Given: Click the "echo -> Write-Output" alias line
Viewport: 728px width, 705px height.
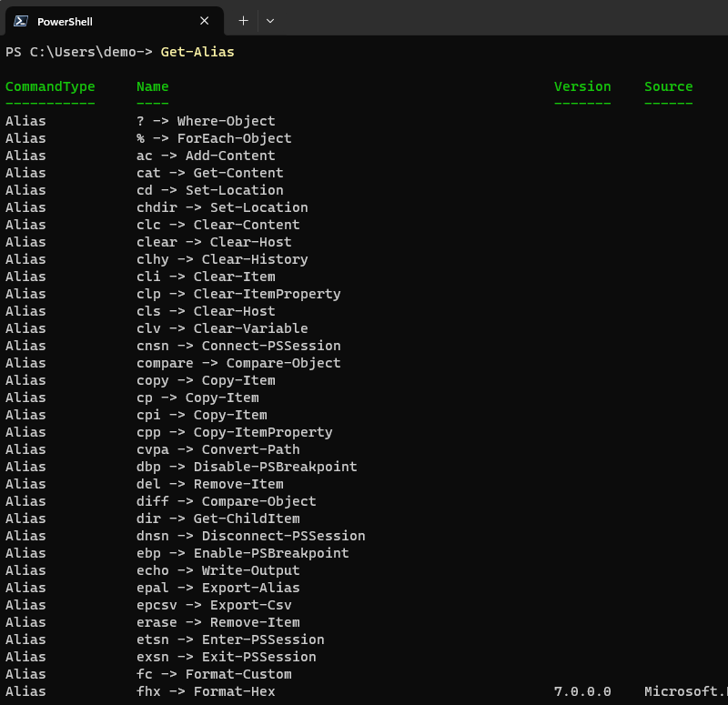Looking at the screenshot, I should pos(217,570).
